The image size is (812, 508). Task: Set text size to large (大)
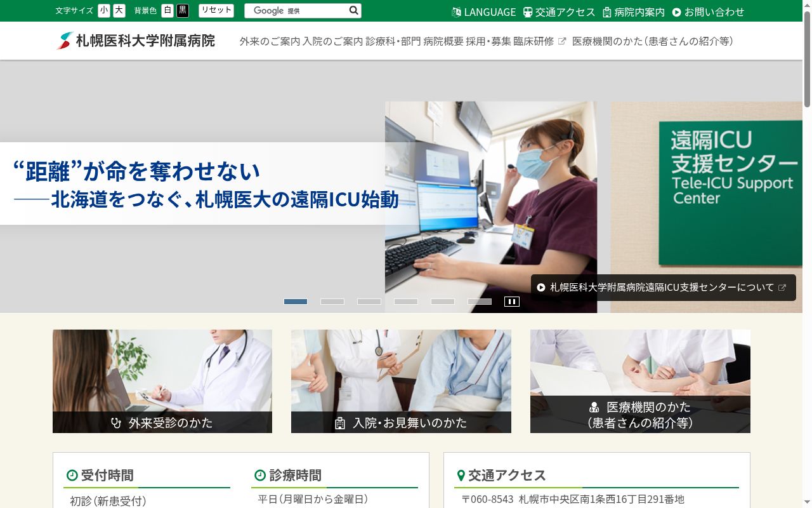[119, 11]
